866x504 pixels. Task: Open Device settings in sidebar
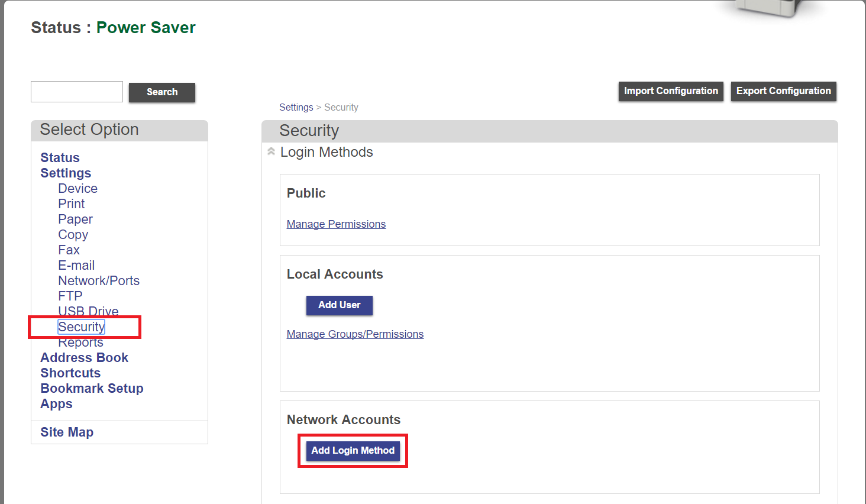pyautogui.click(x=77, y=188)
